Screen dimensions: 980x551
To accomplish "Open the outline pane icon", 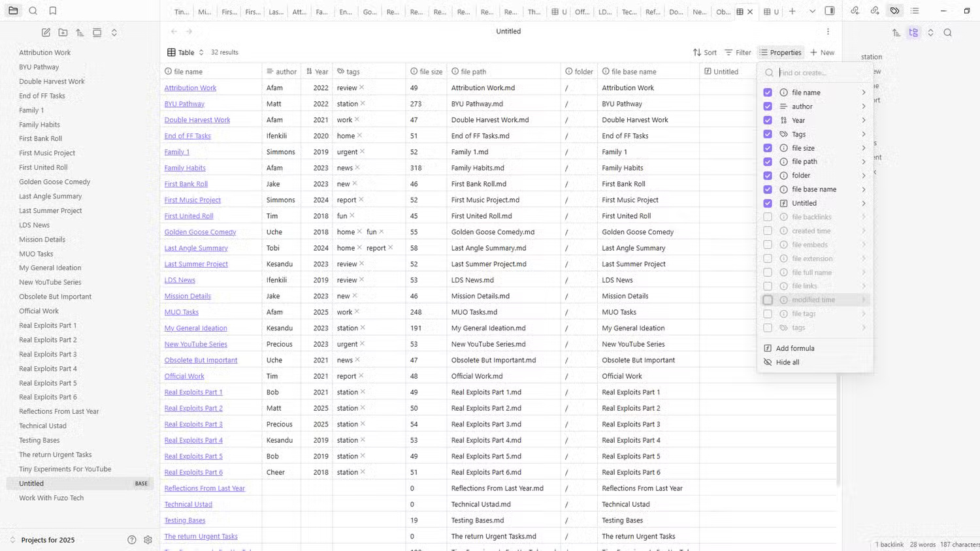I will [x=915, y=11].
